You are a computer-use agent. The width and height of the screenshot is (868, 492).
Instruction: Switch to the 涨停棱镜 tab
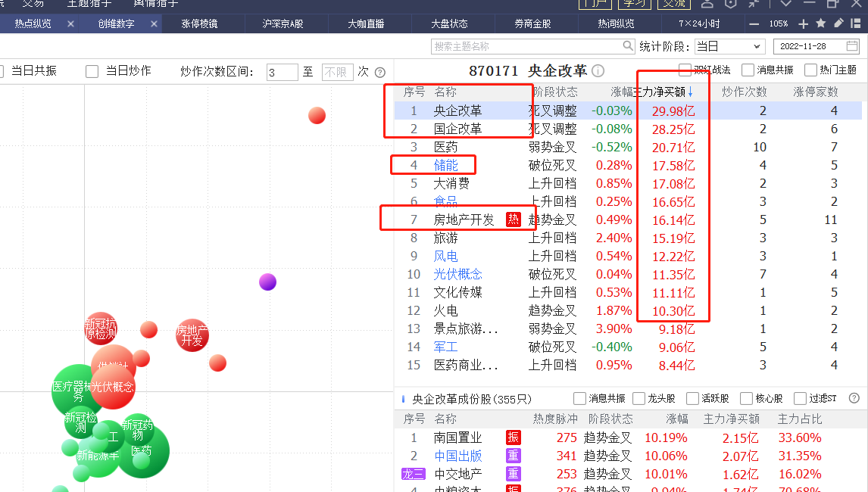[199, 23]
